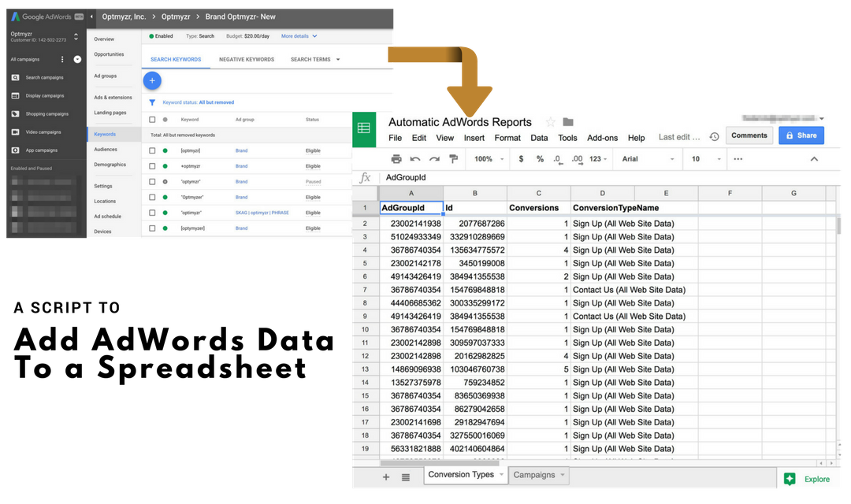
Task: Open the Arial font dropdown
Action: [x=648, y=159]
